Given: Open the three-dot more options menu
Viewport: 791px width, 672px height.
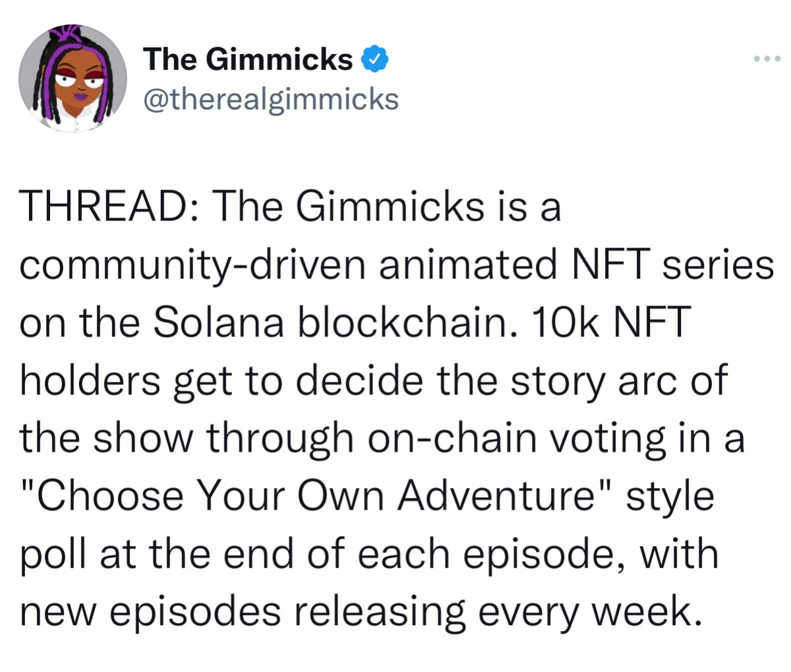Looking at the screenshot, I should point(767,59).
